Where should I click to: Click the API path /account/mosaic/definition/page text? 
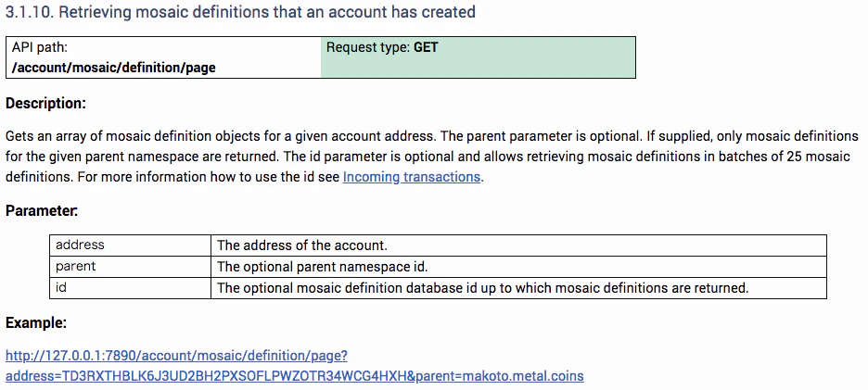114,68
